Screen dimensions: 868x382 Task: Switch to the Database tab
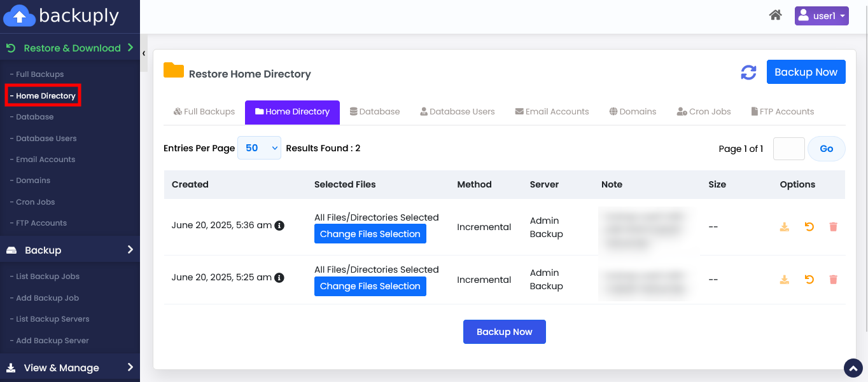pos(375,112)
